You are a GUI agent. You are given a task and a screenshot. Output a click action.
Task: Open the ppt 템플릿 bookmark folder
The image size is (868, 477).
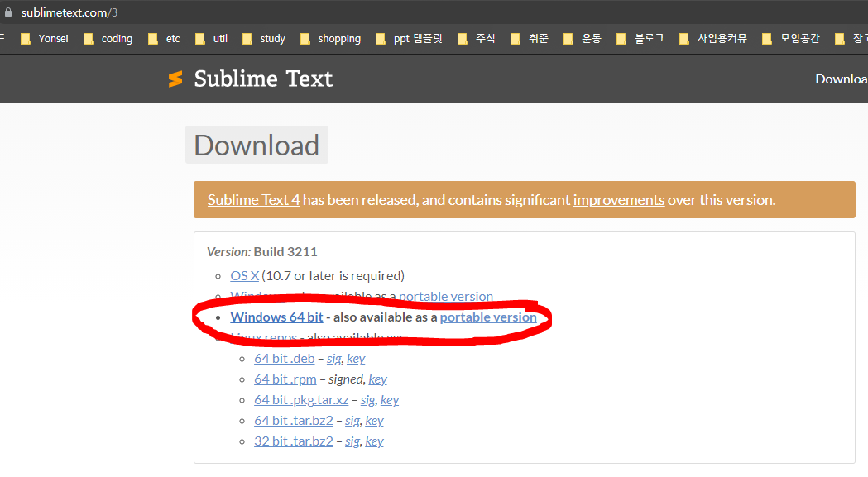coord(409,39)
